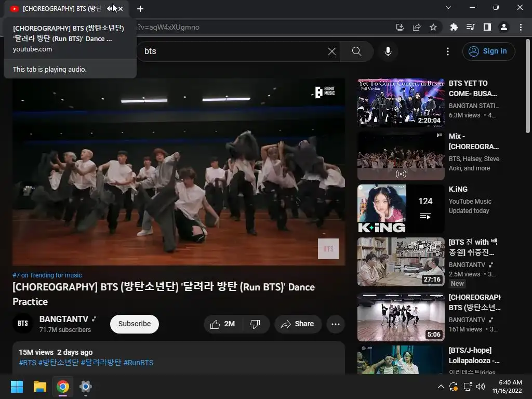Subscribe to BANGTANTV

[135, 324]
